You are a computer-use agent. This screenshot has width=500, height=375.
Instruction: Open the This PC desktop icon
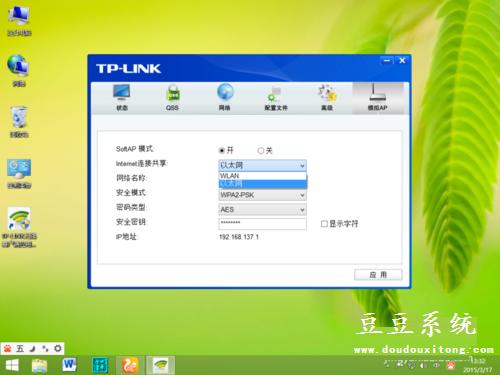click(19, 21)
